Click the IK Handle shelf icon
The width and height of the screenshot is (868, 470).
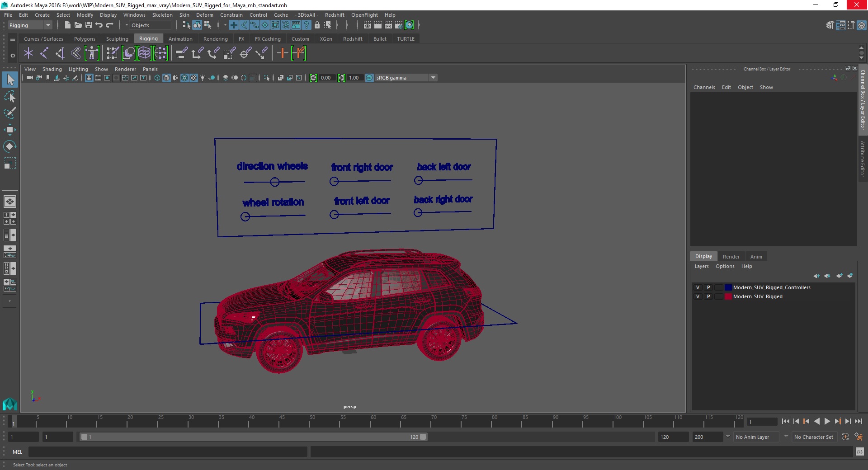point(60,53)
